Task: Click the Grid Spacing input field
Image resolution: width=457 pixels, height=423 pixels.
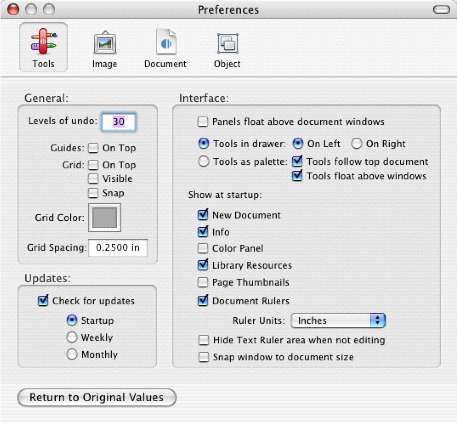Action: [118, 248]
